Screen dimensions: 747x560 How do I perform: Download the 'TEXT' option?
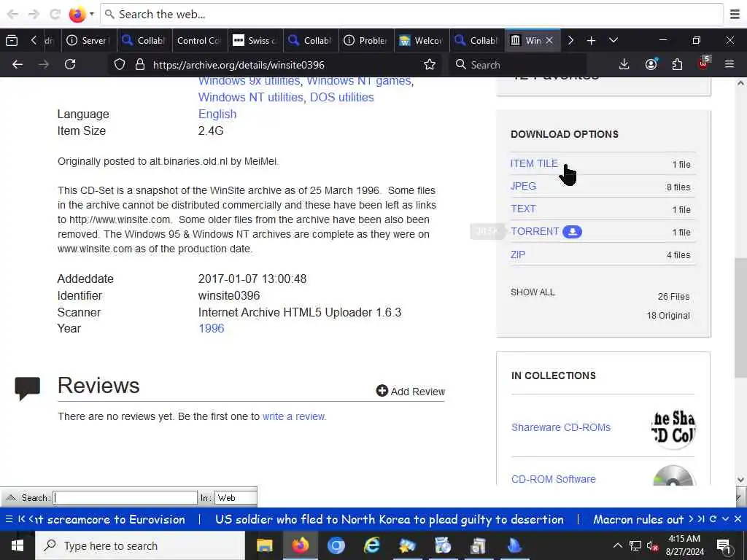pos(523,209)
